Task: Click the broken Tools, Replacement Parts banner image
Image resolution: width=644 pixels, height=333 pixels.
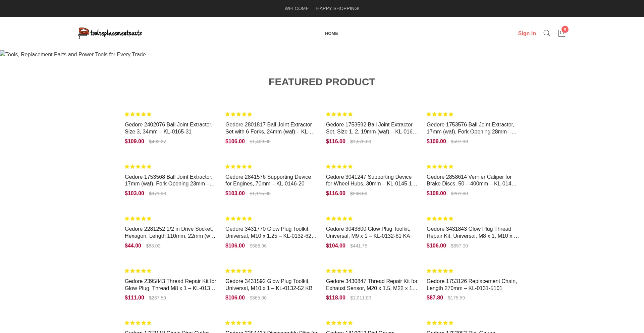Action: pos(73,54)
